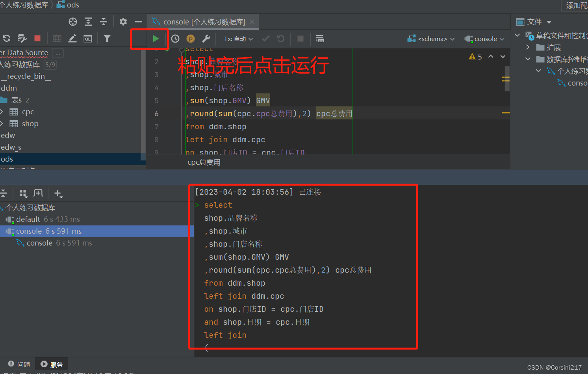The width and height of the screenshot is (588, 374).
Task: Refresh the data source
Action: coord(7,38)
